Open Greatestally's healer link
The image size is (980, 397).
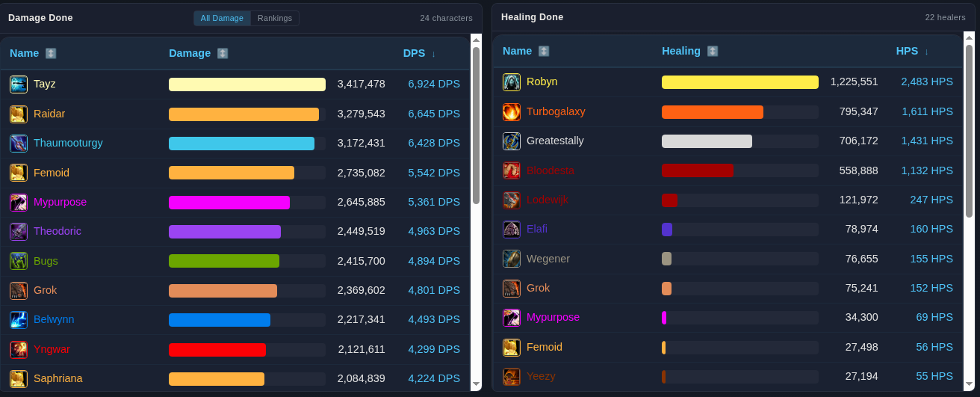click(555, 141)
